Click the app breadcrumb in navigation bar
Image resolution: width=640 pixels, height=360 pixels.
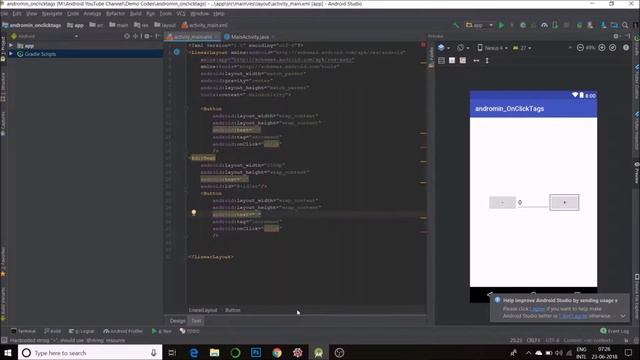coord(76,25)
